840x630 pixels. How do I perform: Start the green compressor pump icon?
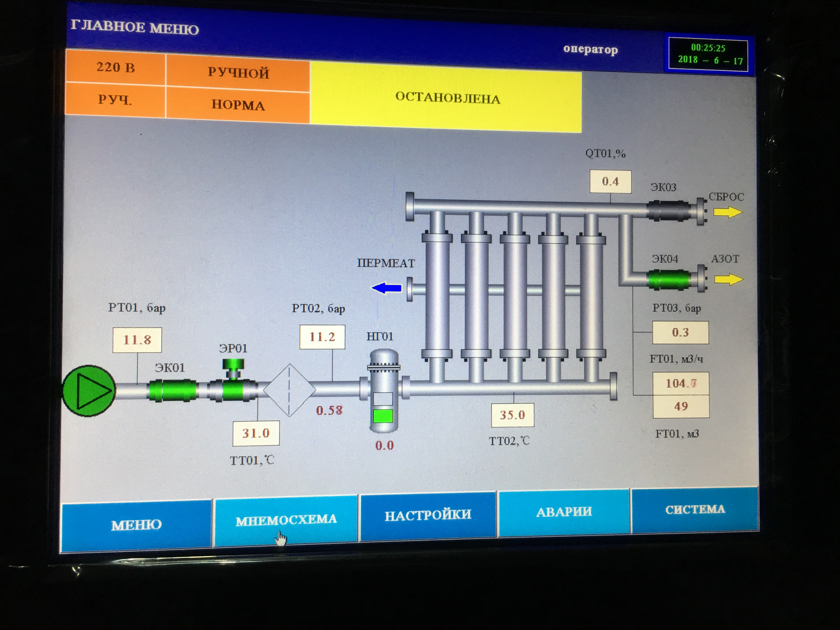89,390
